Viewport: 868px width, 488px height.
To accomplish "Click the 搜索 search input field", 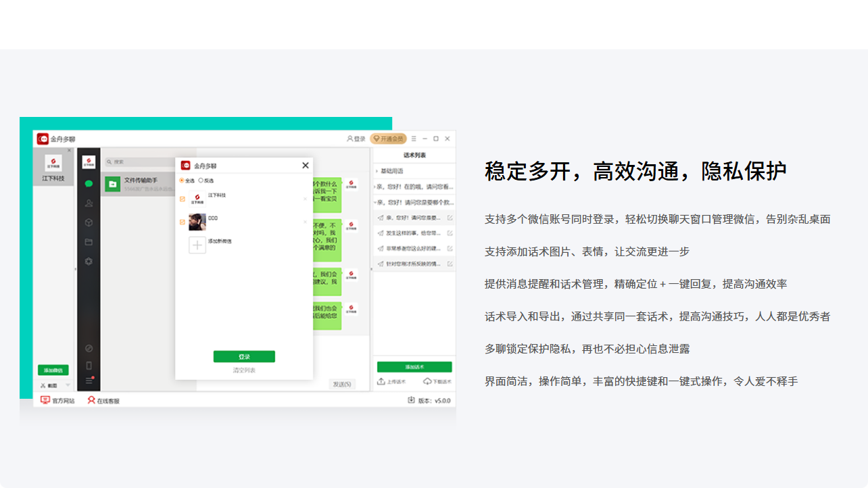I will (x=139, y=162).
